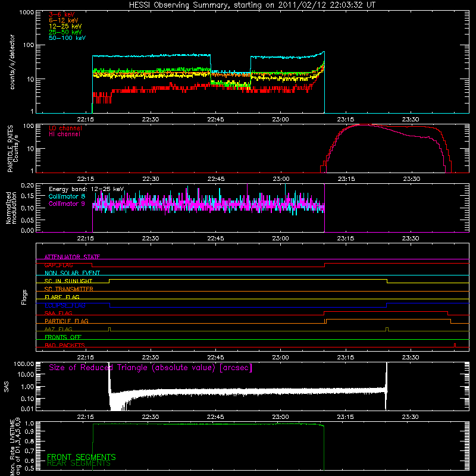476x476 pixels.
Task: Click the 22:15 tick under the count-rate plot
Action: [x=85, y=120]
